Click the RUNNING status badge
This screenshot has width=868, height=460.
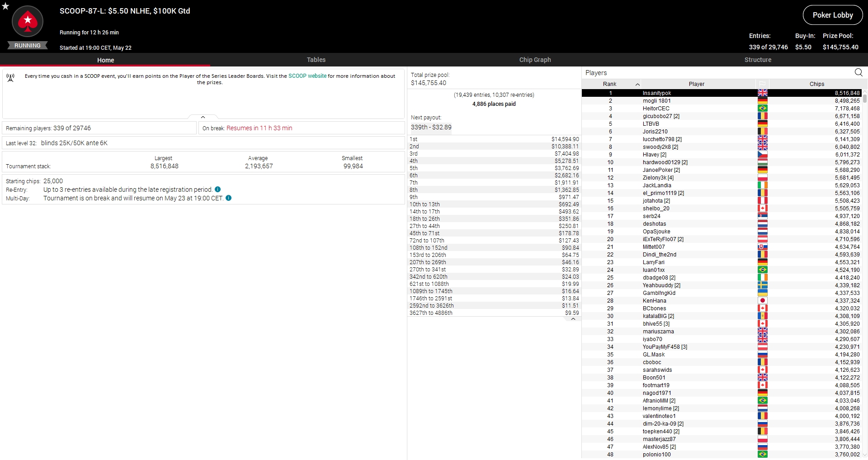click(28, 46)
